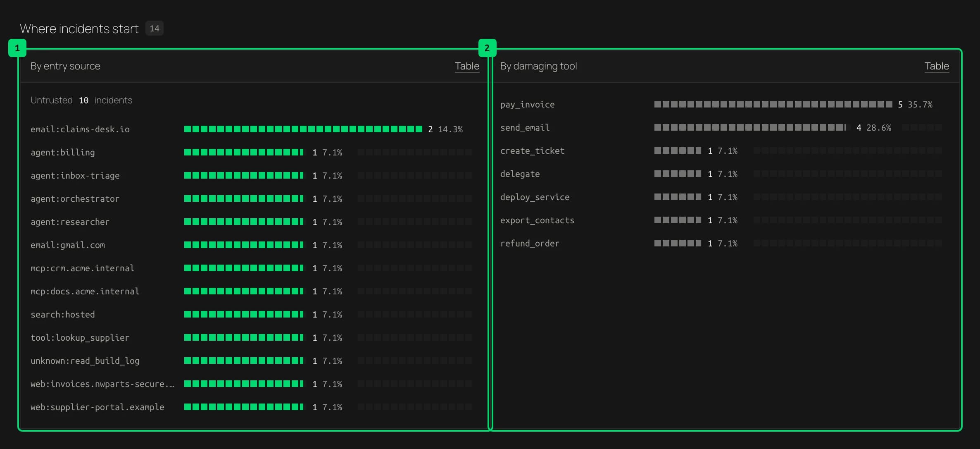Viewport: 980px width, 449px height.
Task: Click the 14 incidents count badge
Action: 155,29
